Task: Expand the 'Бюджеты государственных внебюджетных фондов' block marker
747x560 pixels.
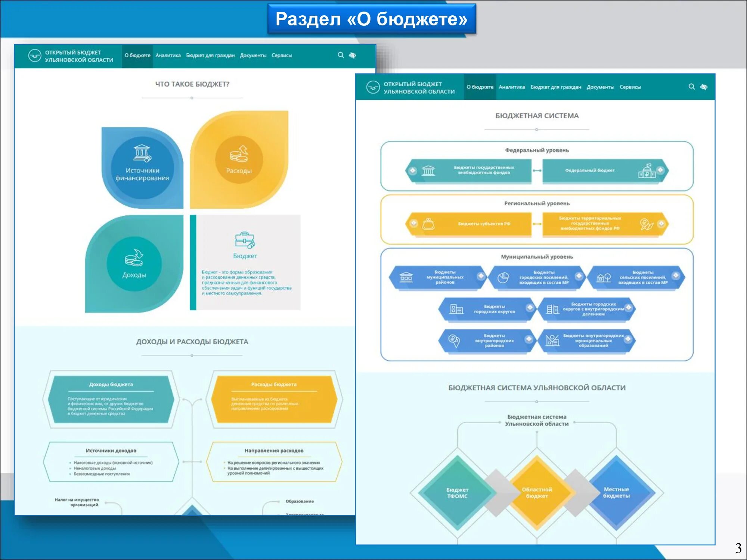Action: pos(413,170)
